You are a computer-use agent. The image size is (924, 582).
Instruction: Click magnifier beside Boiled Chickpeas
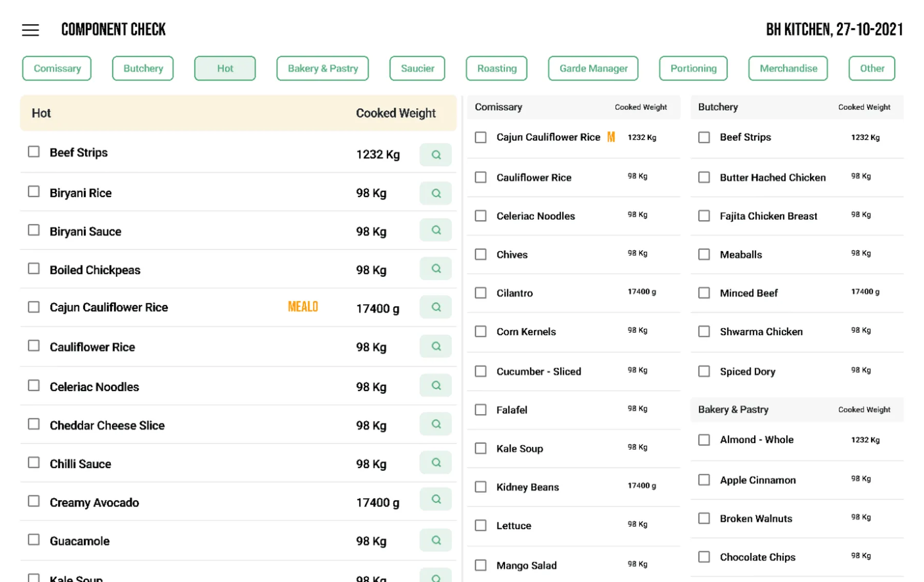(435, 268)
